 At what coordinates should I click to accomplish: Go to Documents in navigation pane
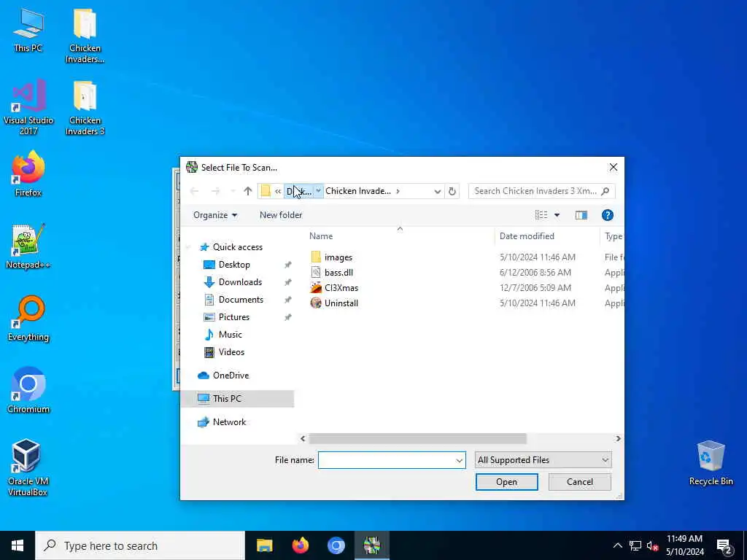[241, 300]
